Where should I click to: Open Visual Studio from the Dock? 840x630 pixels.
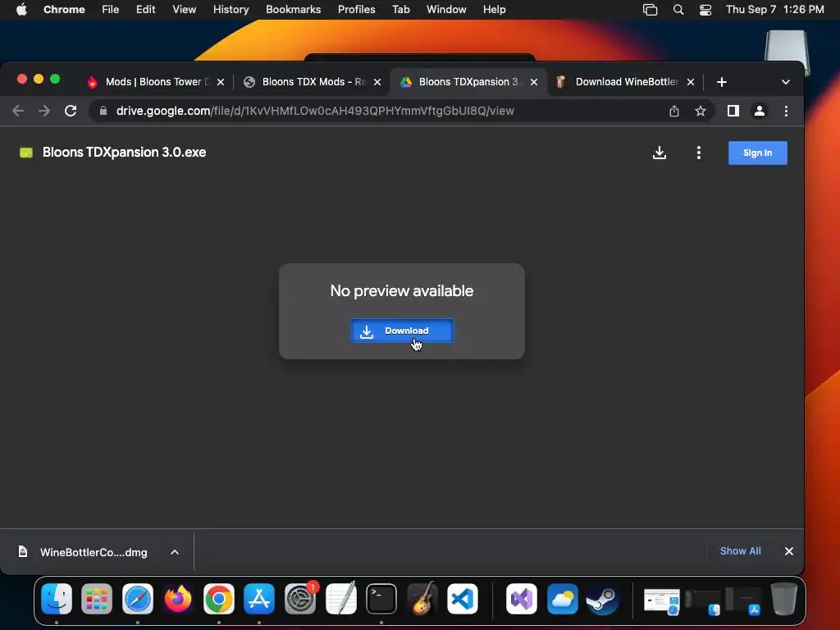pyautogui.click(x=521, y=598)
